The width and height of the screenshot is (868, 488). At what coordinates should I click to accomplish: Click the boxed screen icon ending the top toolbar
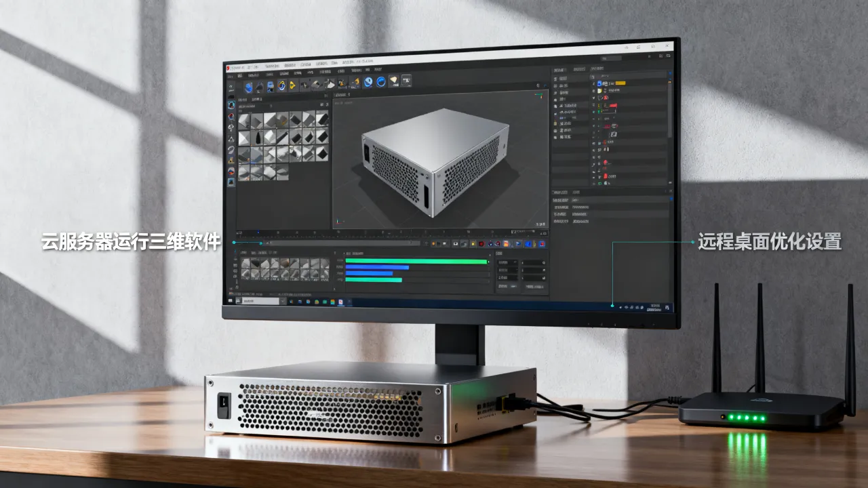click(x=407, y=81)
